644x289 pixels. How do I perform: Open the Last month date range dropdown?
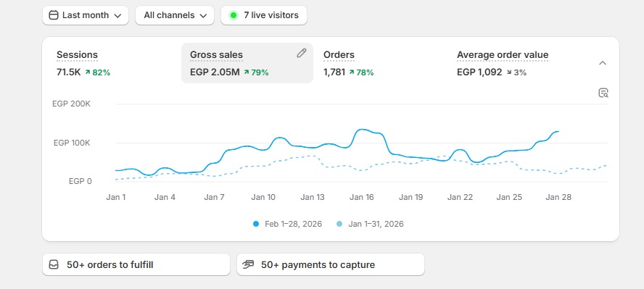[86, 15]
